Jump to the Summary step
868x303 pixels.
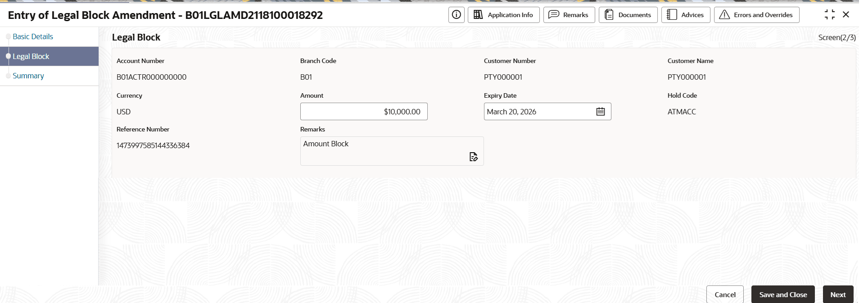(x=28, y=76)
